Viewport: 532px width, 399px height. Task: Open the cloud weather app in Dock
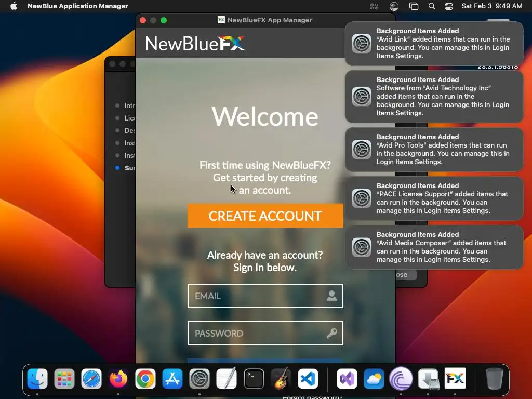(x=374, y=378)
